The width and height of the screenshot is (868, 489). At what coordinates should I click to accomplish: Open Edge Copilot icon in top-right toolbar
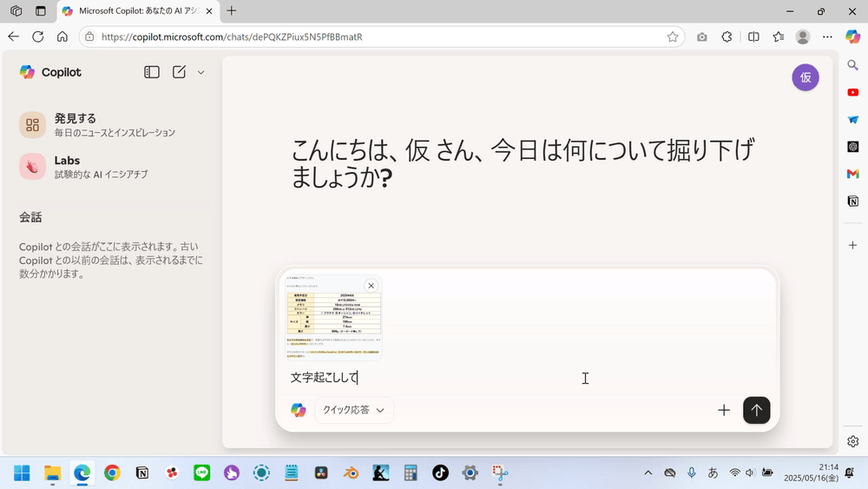852,36
